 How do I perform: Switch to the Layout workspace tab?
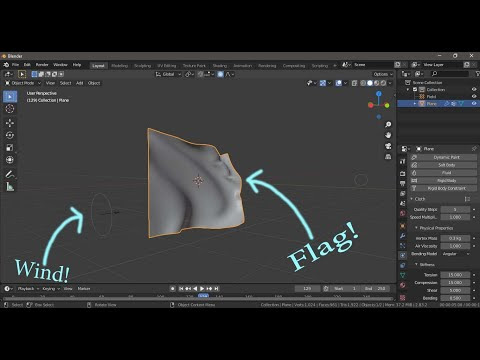click(98, 66)
